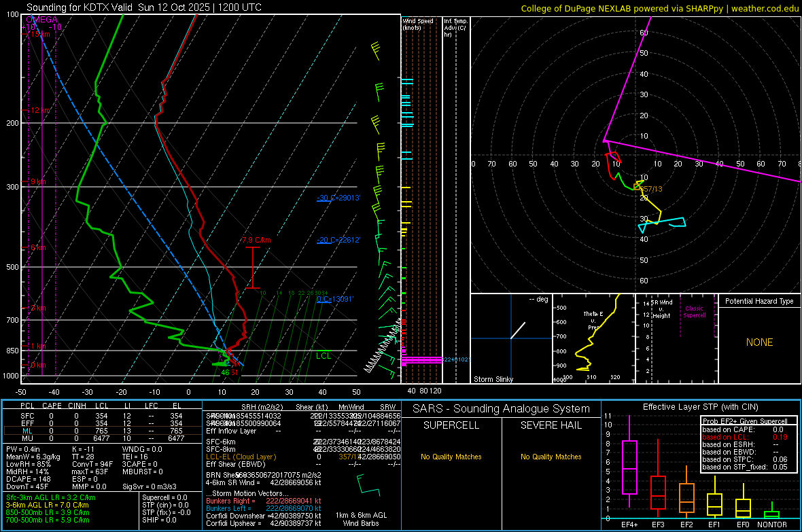802x532 pixels.
Task: Select the NONE hazard type text
Action: pos(759,342)
